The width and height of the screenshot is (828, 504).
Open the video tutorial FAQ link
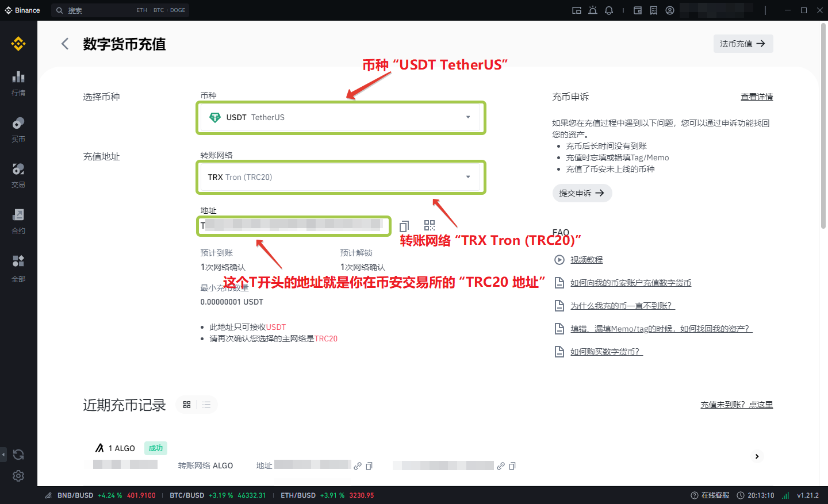[x=586, y=260]
